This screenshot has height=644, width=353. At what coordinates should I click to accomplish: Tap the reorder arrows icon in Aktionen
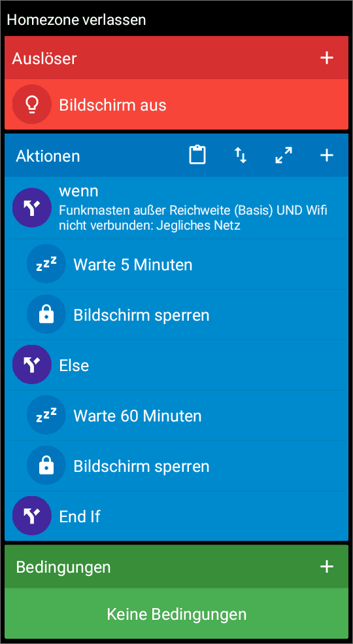pyautogui.click(x=241, y=156)
